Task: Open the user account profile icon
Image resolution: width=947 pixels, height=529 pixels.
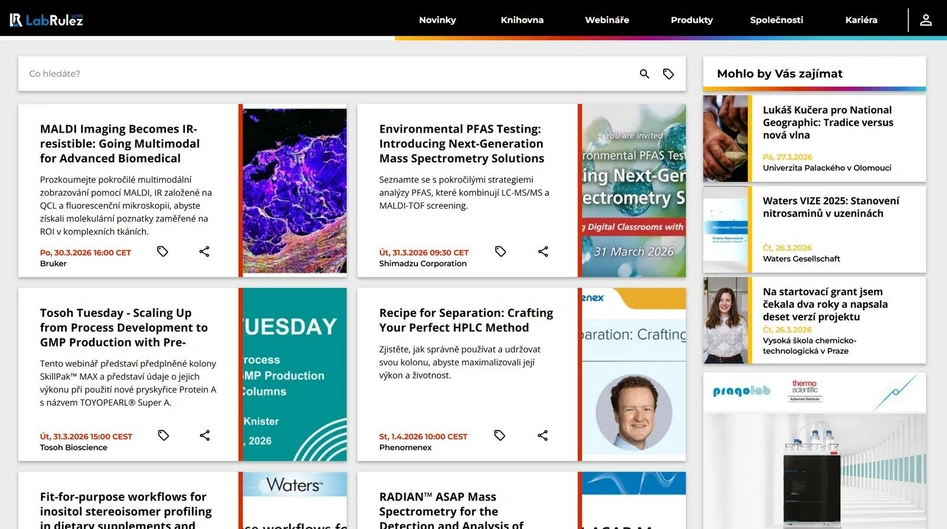Action: pyautogui.click(x=926, y=20)
